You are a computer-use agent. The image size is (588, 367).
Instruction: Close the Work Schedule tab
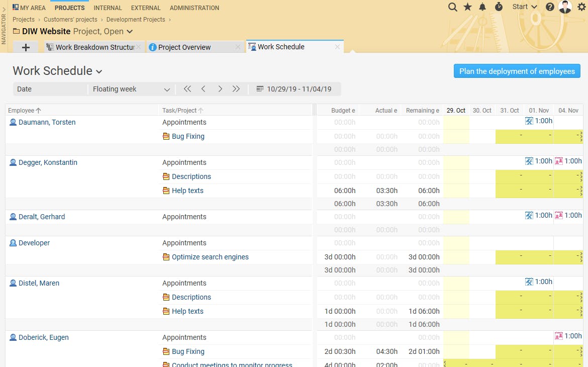click(x=338, y=47)
